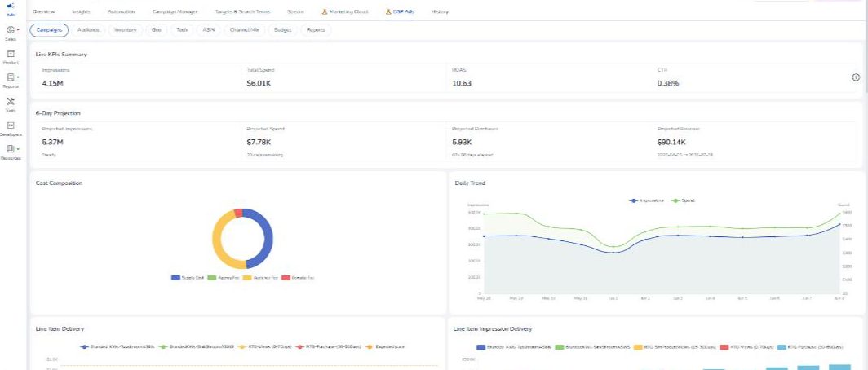Expand the Resources sidebar submenu arrow
The height and width of the screenshot is (370, 868).
pyautogui.click(x=18, y=149)
